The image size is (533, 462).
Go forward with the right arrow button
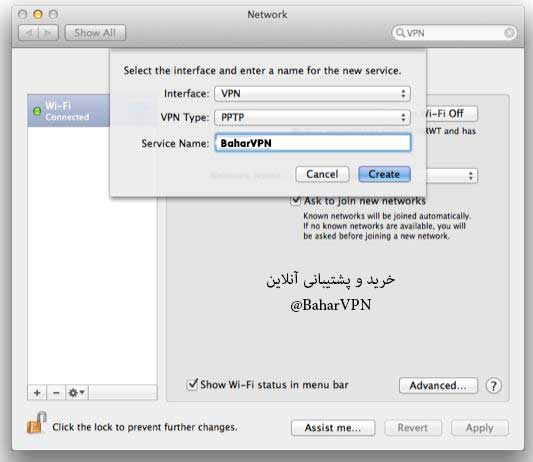[x=48, y=33]
